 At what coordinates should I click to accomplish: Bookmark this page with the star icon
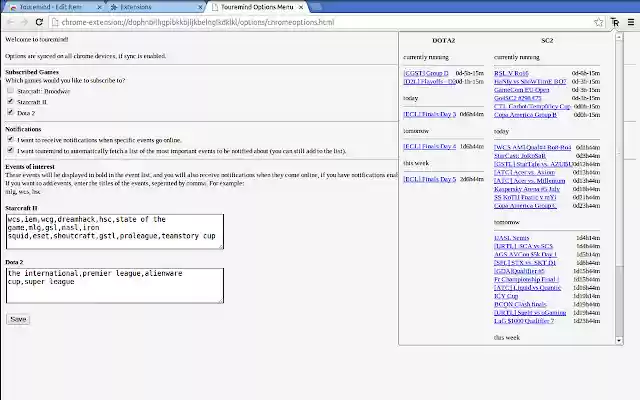(x=598, y=22)
